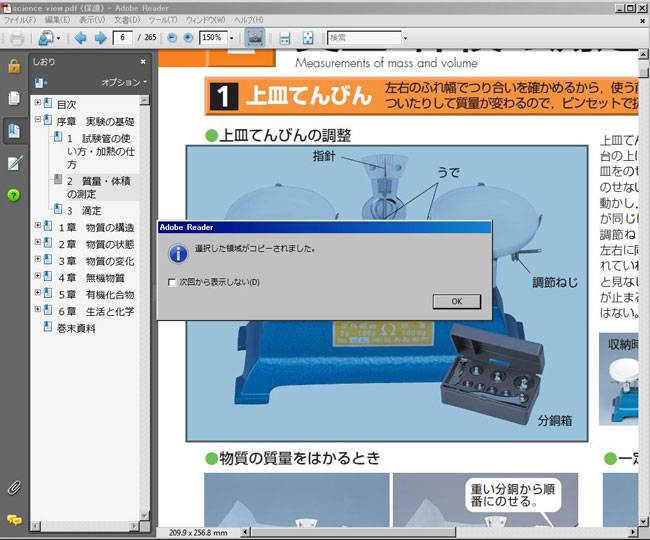Click the green help icon in sidebar

coord(14,195)
